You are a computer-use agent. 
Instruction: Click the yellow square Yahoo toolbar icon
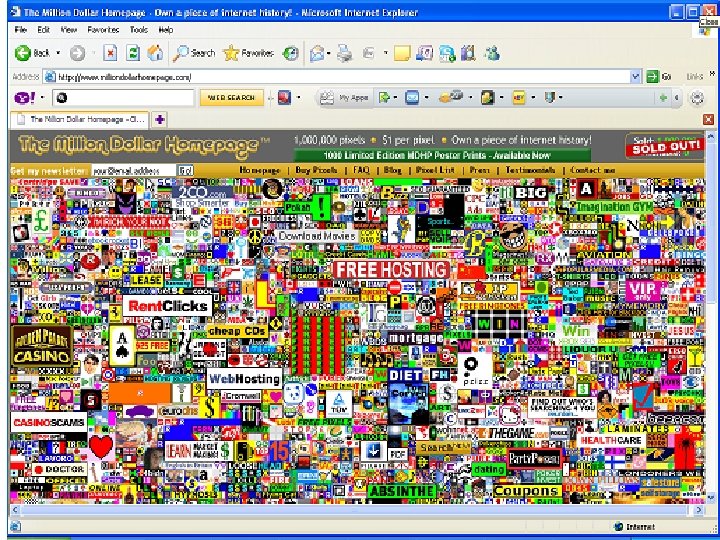pyautogui.click(x=518, y=97)
